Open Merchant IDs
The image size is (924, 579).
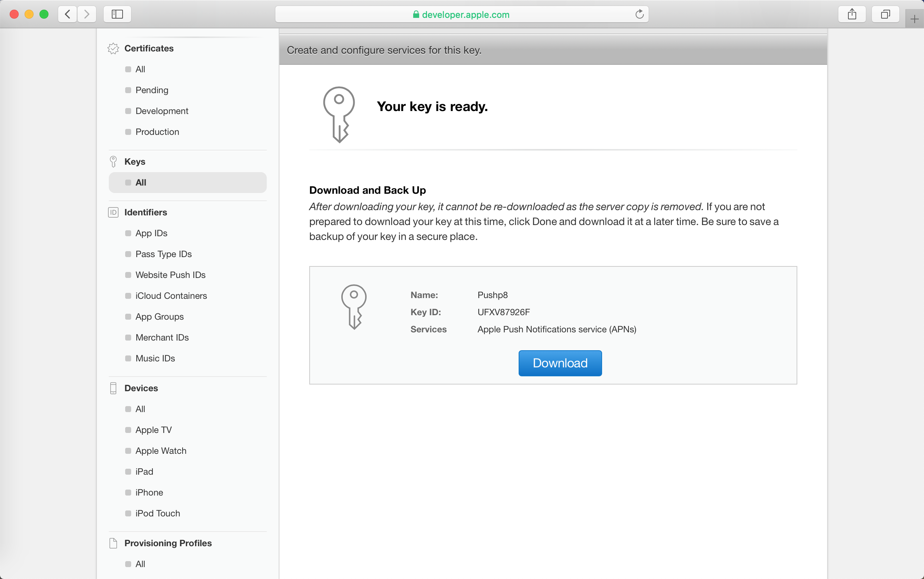point(162,338)
